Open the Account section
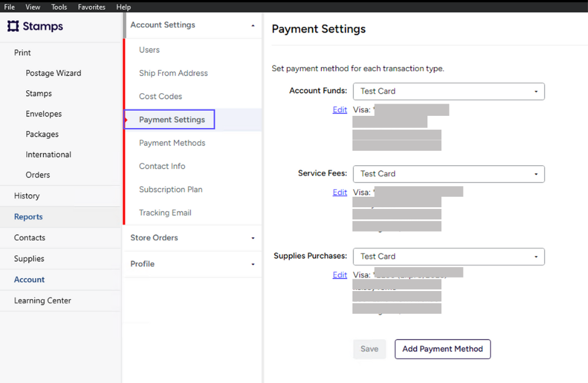Image resolution: width=588 pixels, height=383 pixels. click(x=29, y=279)
